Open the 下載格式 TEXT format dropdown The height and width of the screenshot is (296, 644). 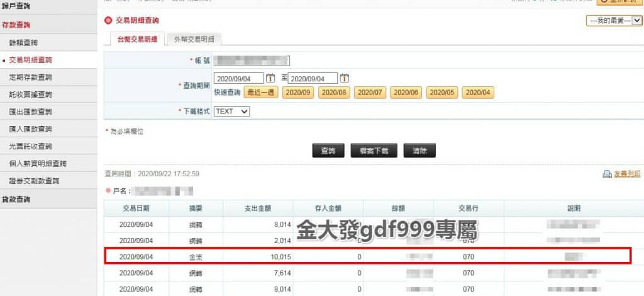click(232, 111)
